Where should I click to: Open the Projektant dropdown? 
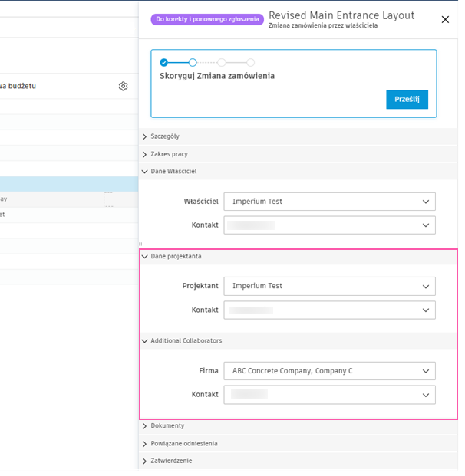point(329,286)
